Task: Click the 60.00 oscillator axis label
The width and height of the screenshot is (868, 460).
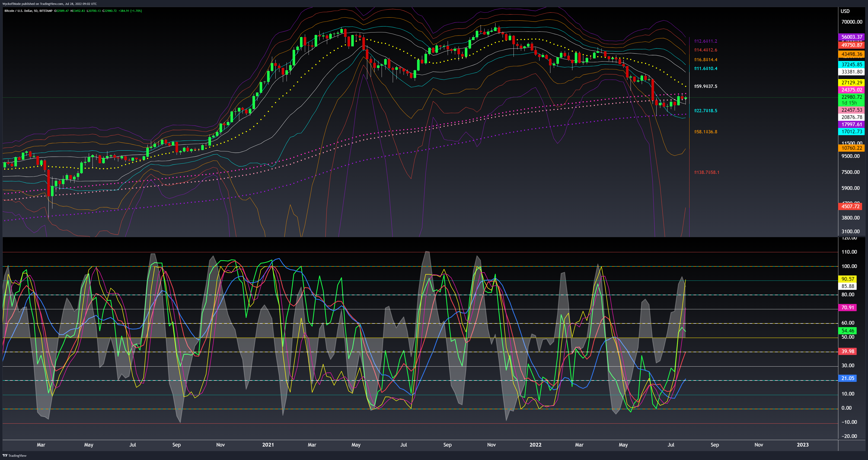Action: click(848, 323)
